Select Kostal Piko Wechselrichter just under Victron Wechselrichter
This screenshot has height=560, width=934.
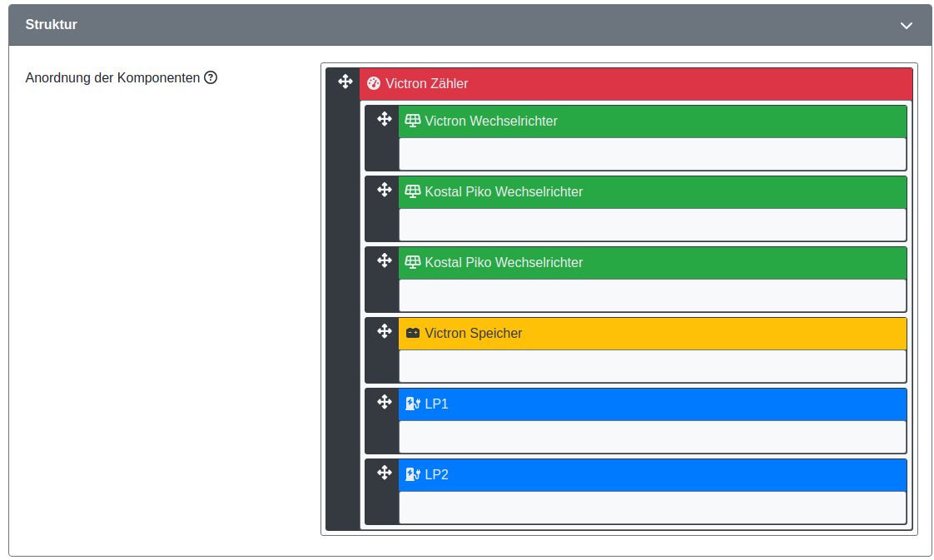pos(653,192)
